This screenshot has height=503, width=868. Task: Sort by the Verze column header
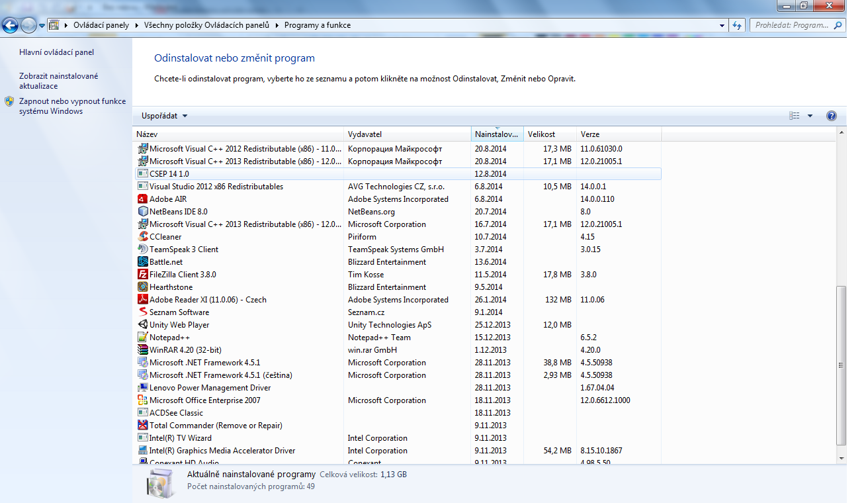619,134
